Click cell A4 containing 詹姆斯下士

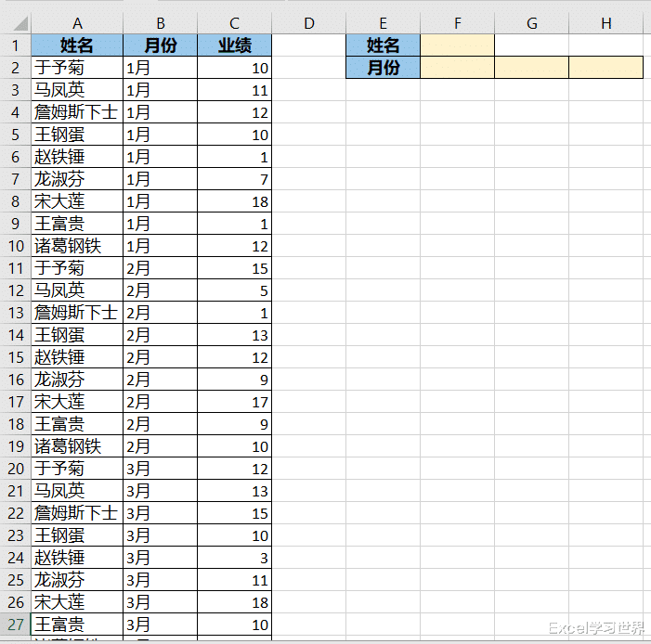pos(77,112)
